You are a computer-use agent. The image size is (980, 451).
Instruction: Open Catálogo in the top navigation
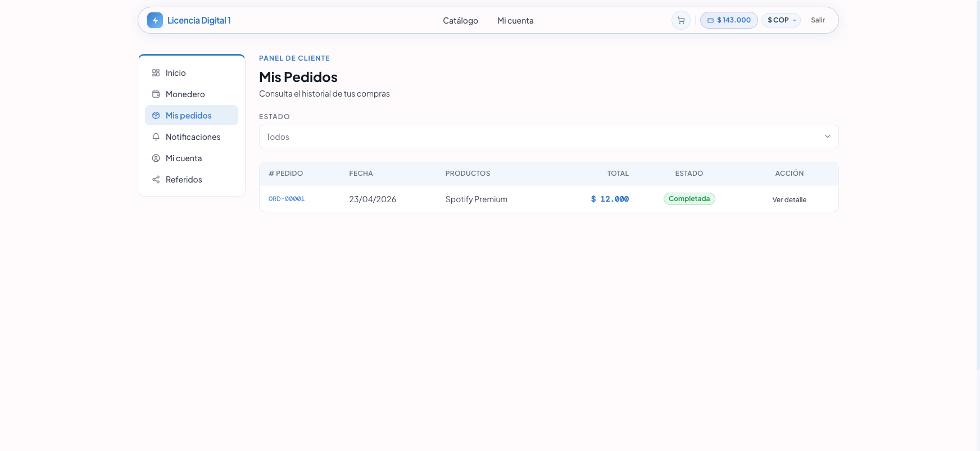(x=460, y=21)
